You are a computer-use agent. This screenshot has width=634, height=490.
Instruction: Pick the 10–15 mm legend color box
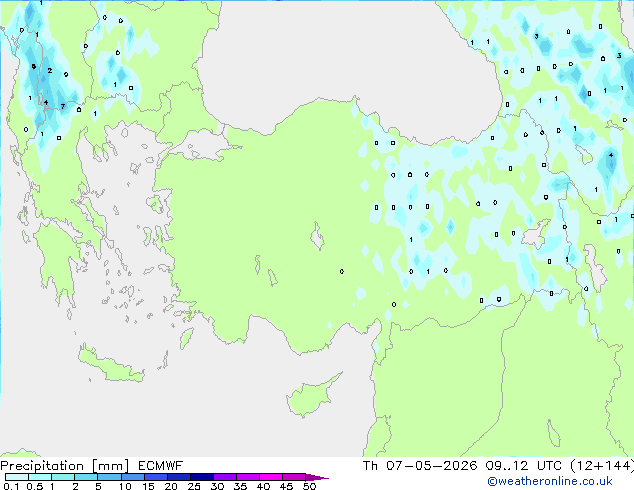(132, 477)
